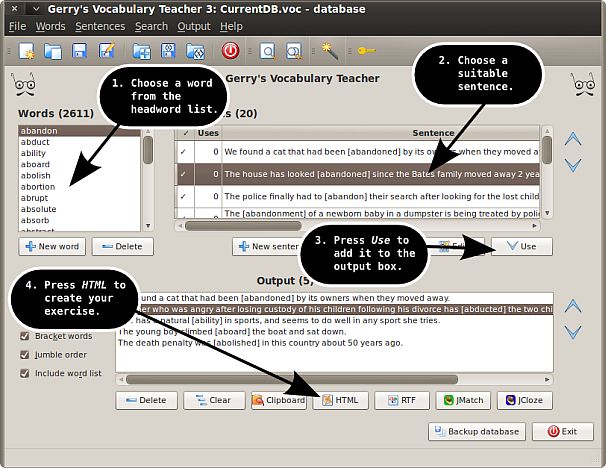Screen dimensions: 606x468
Task: Toggle the Bracket words checkbox
Action: [25, 336]
